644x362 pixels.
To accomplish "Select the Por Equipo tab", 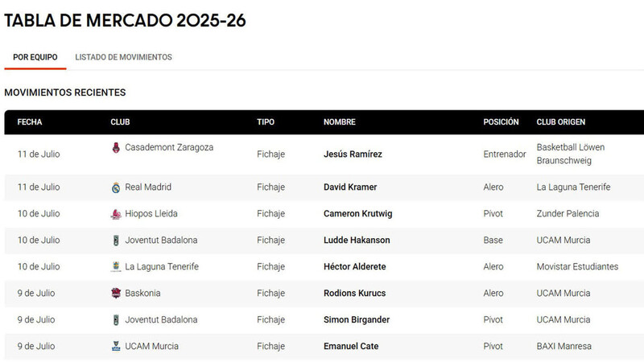I will [35, 57].
